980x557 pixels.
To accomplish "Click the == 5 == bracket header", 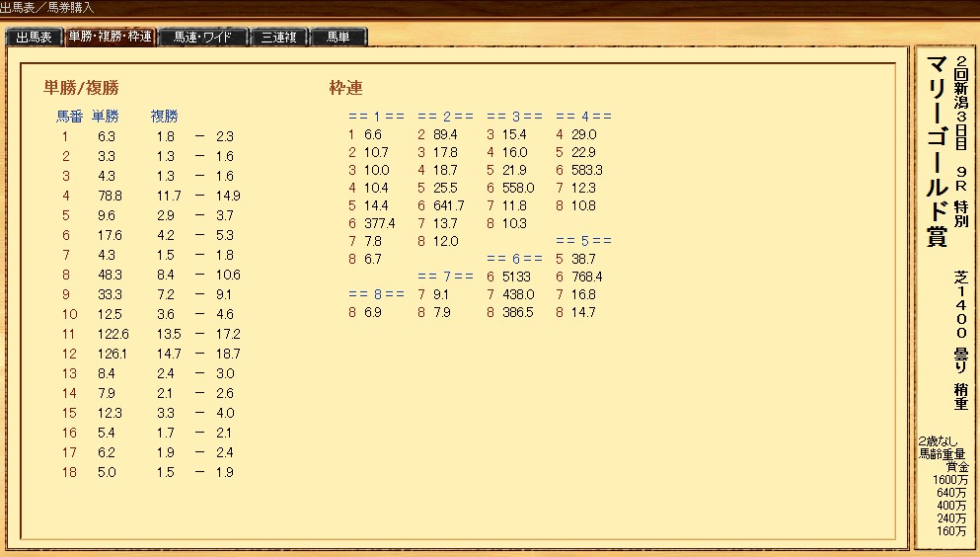I will tap(583, 241).
